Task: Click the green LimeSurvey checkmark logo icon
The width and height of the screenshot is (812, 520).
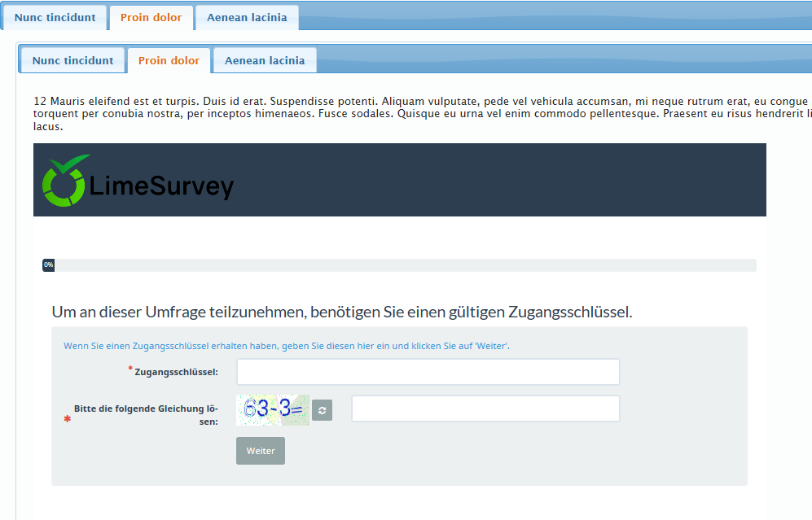Action: [x=65, y=181]
